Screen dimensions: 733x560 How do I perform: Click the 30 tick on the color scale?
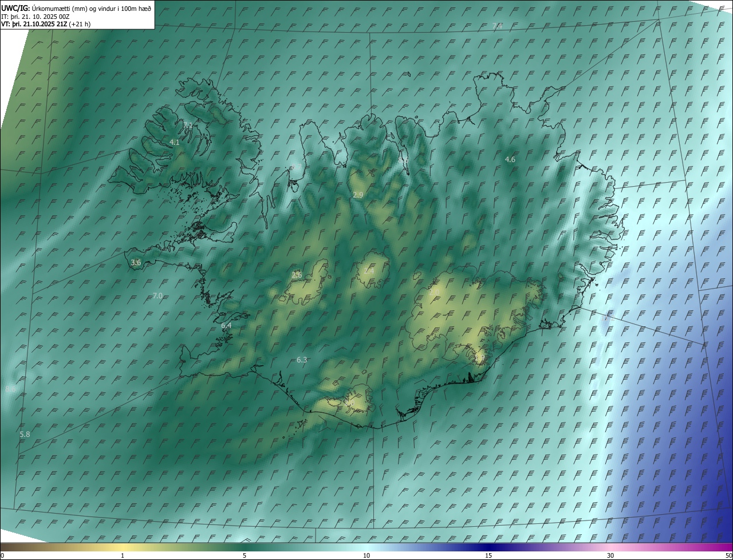pyautogui.click(x=610, y=555)
